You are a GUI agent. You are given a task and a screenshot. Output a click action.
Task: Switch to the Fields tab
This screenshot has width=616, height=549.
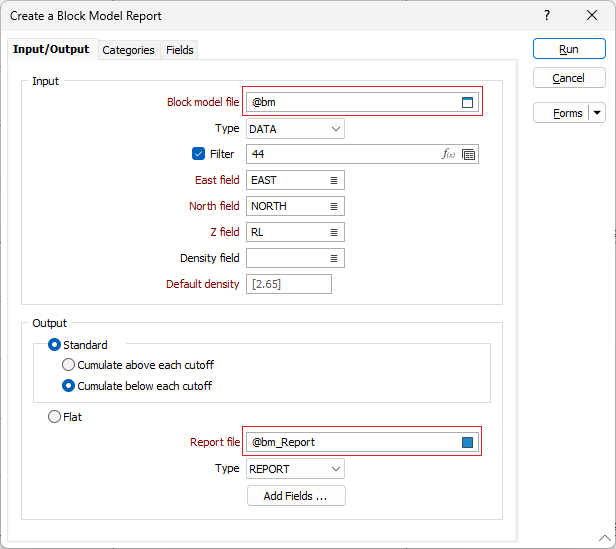180,50
